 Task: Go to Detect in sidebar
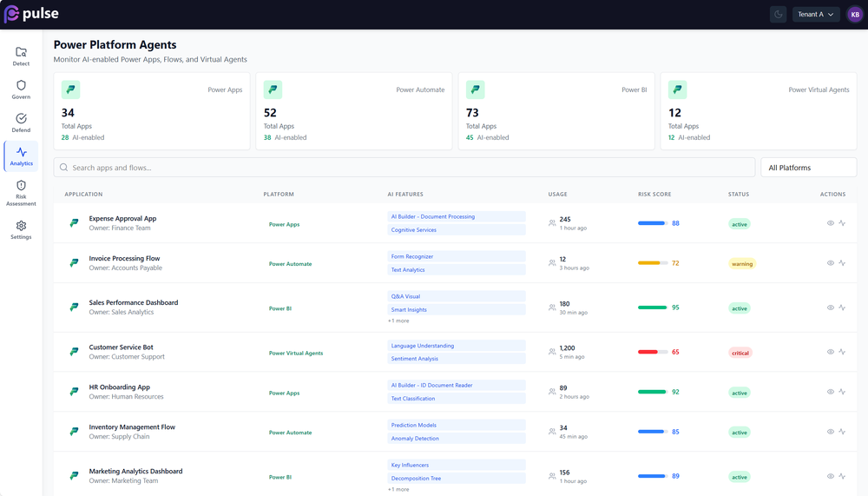pyautogui.click(x=21, y=56)
